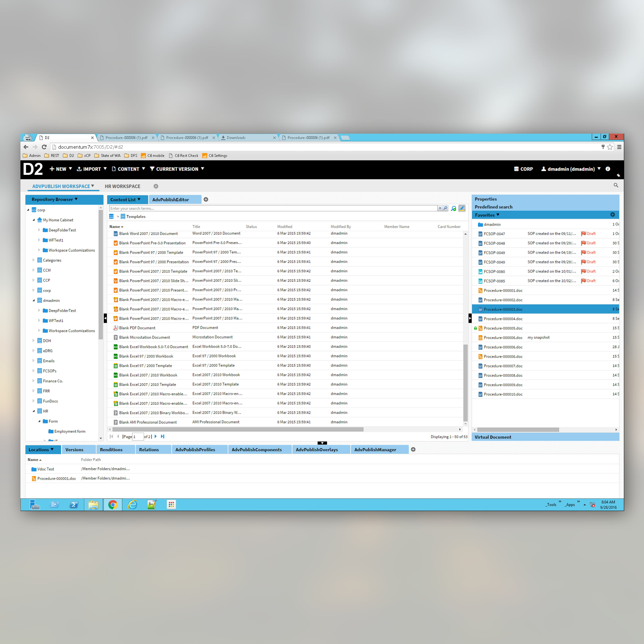Jump to the last page of the content list

(163, 436)
